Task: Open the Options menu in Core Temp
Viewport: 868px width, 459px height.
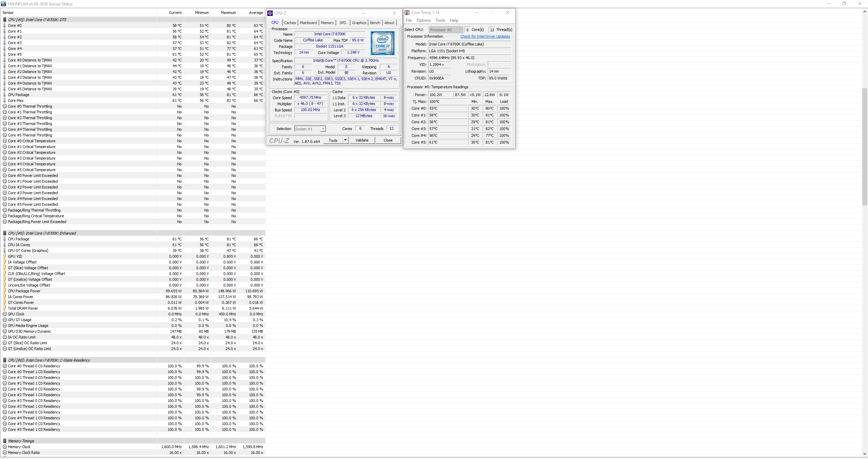Action: 423,20
